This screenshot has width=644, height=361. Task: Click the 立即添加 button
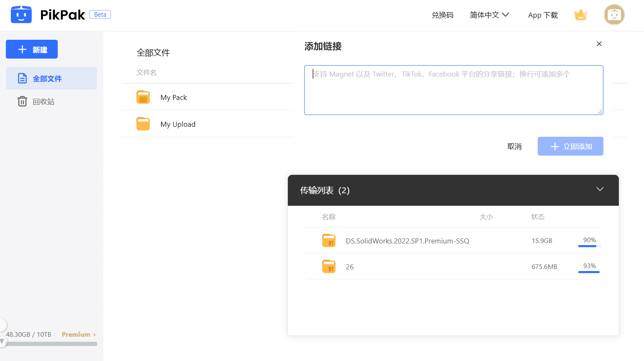pos(570,146)
